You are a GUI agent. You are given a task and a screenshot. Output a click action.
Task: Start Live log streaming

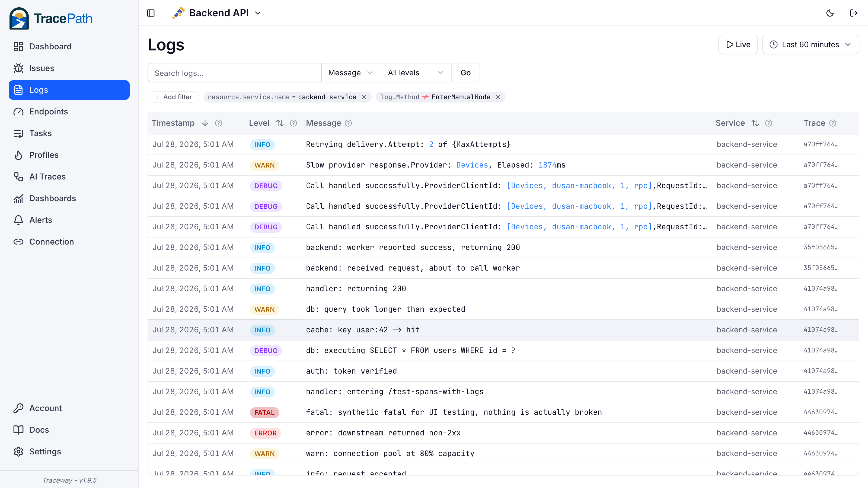pos(738,44)
